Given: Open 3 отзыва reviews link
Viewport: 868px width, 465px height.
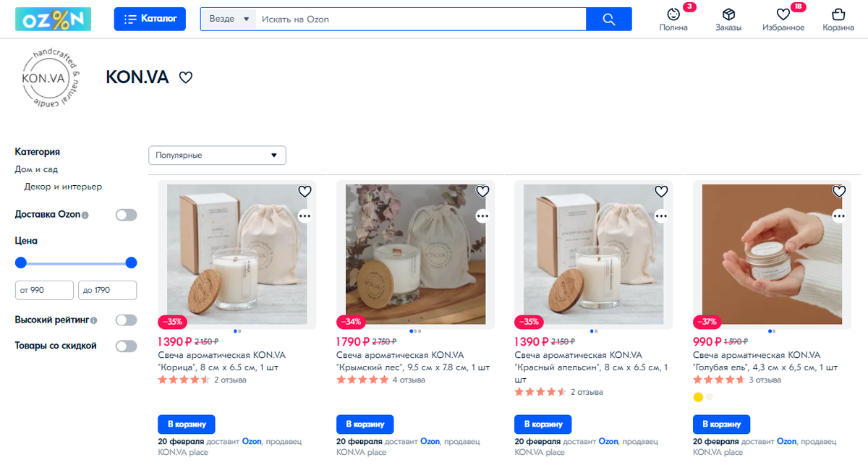Looking at the screenshot, I should click(765, 380).
